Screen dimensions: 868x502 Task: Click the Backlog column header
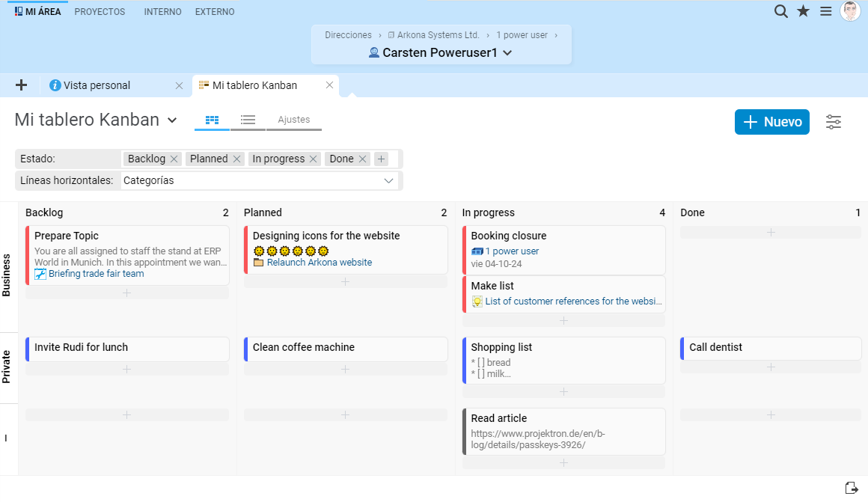(44, 212)
